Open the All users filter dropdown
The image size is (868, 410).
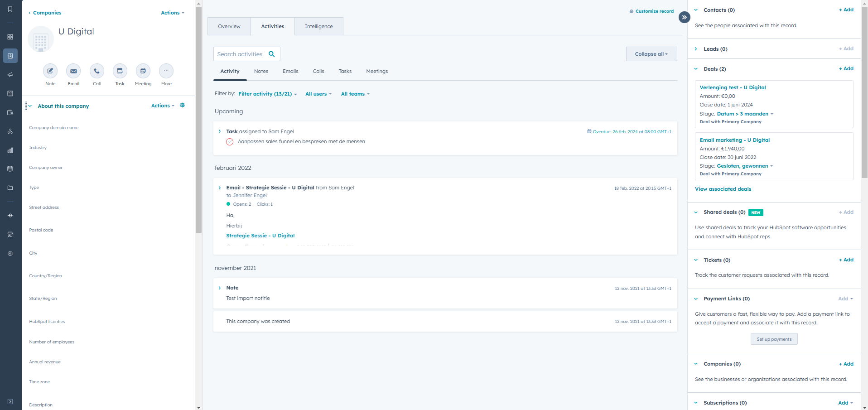(318, 94)
